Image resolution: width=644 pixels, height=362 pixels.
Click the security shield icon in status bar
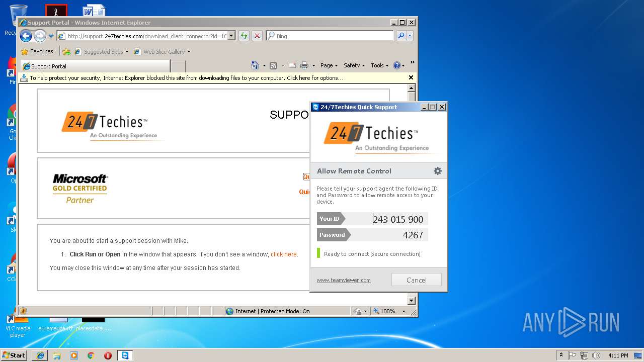[x=23, y=311]
